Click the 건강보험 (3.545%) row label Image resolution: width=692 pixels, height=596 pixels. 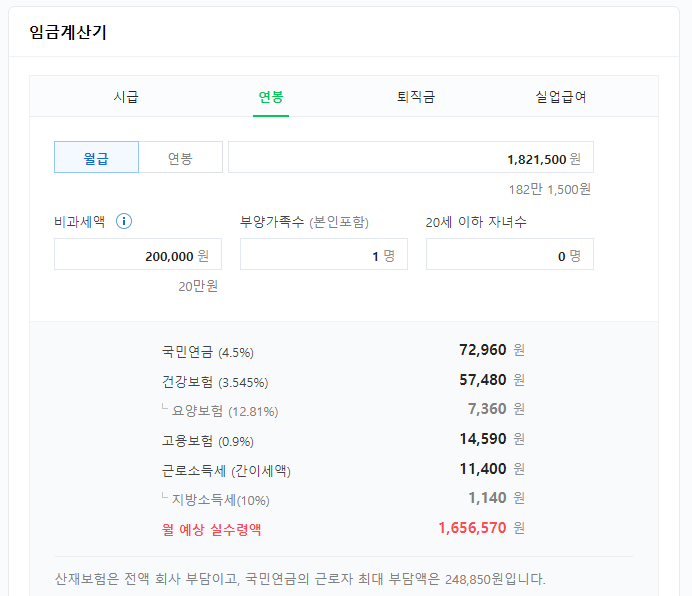click(215, 381)
